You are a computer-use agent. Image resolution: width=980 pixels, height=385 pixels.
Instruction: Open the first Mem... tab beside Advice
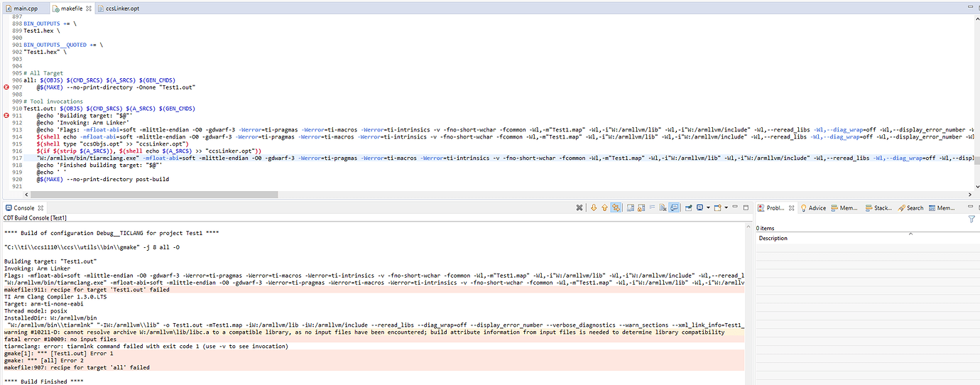844,208
